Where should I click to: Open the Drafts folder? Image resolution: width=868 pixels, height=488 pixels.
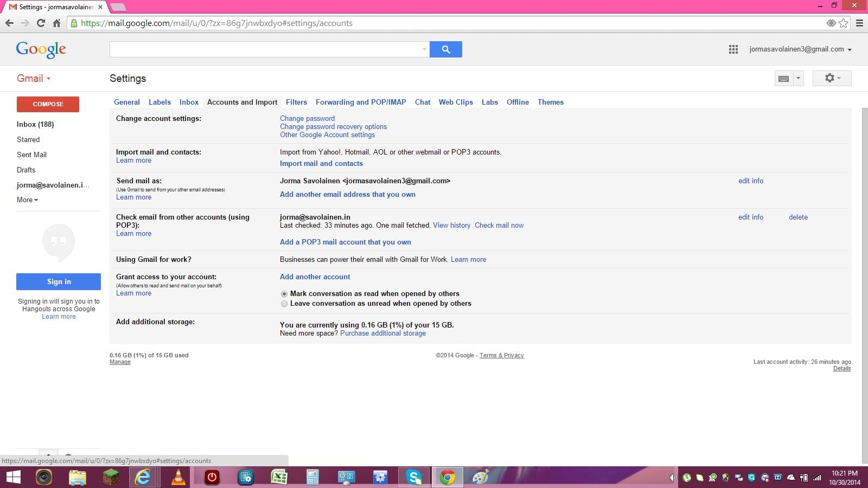26,170
